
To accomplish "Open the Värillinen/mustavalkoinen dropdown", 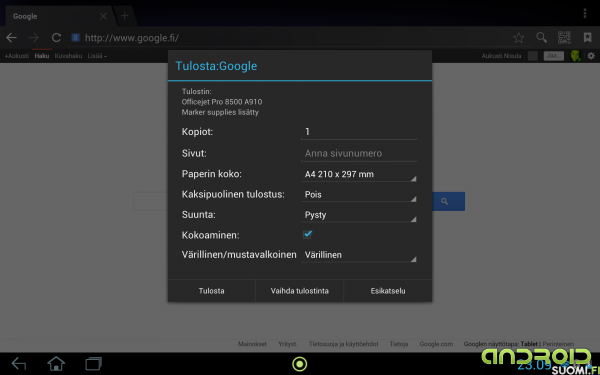I will (x=359, y=255).
